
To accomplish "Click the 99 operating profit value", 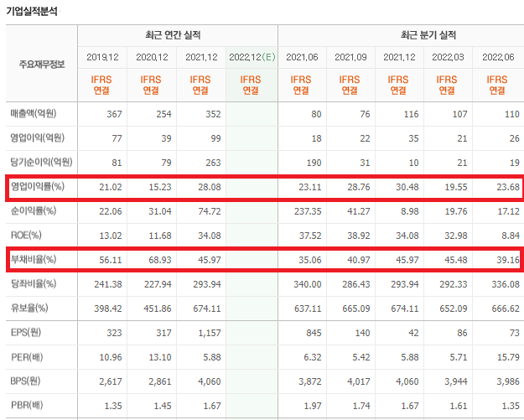I will [215, 138].
